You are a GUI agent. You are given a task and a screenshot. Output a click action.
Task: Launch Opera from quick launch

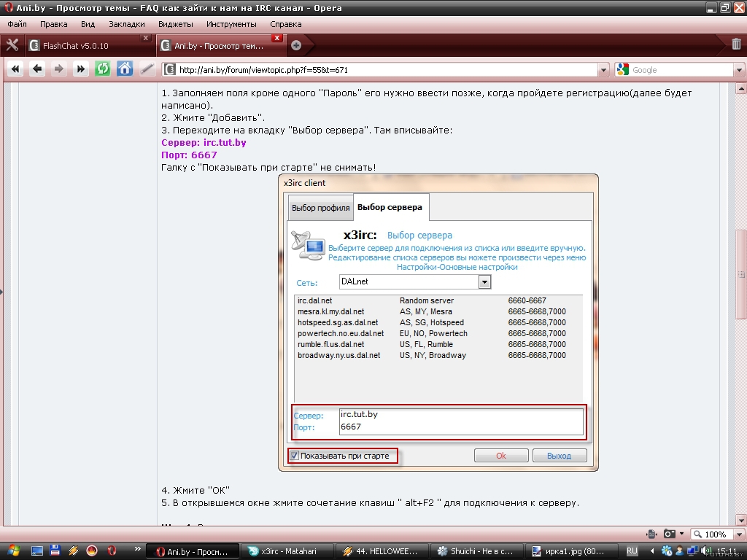112,551
